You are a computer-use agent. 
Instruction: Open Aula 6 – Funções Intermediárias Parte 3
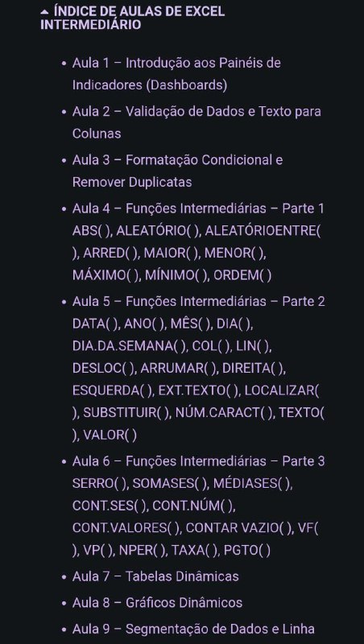tap(198, 461)
